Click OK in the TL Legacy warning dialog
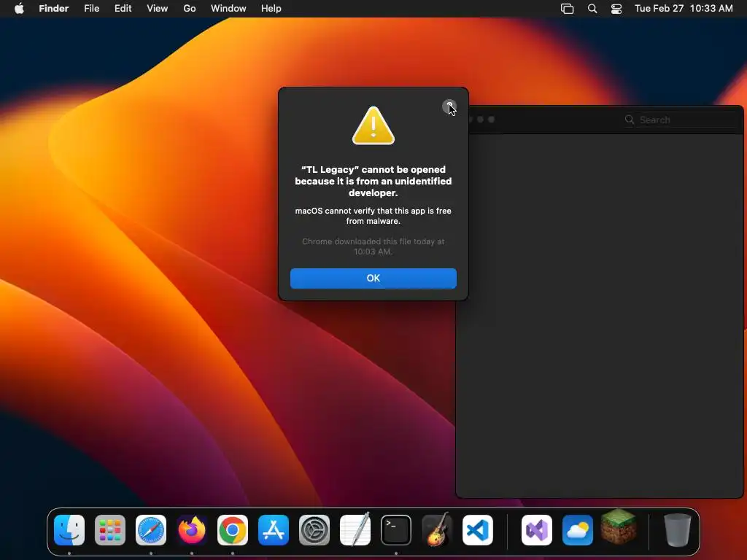747x560 pixels. (373, 278)
